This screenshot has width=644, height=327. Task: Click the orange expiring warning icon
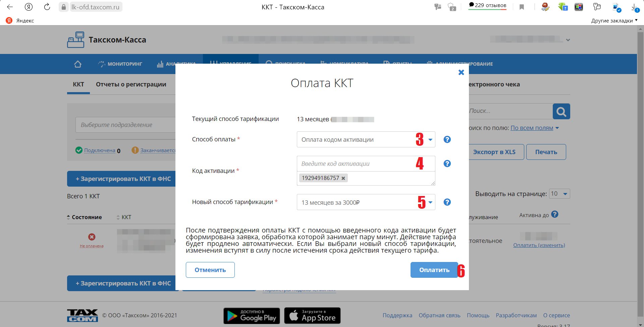point(135,150)
